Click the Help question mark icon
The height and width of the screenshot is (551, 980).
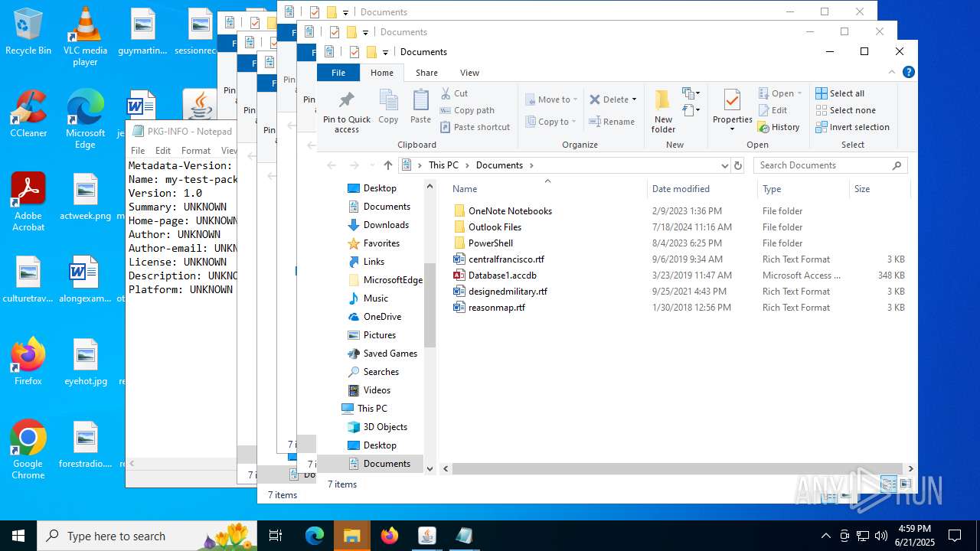[909, 73]
